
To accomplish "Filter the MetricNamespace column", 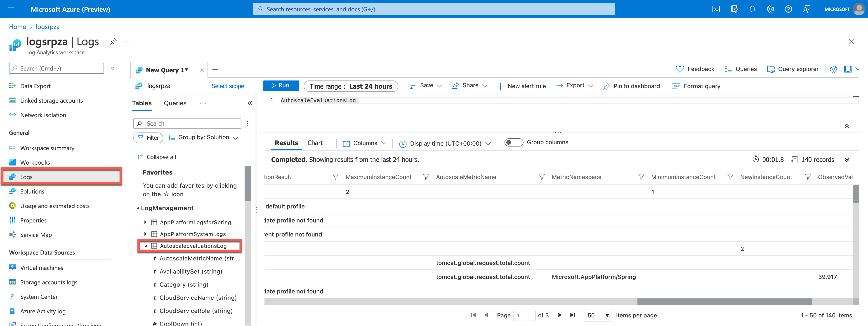I will pos(641,177).
